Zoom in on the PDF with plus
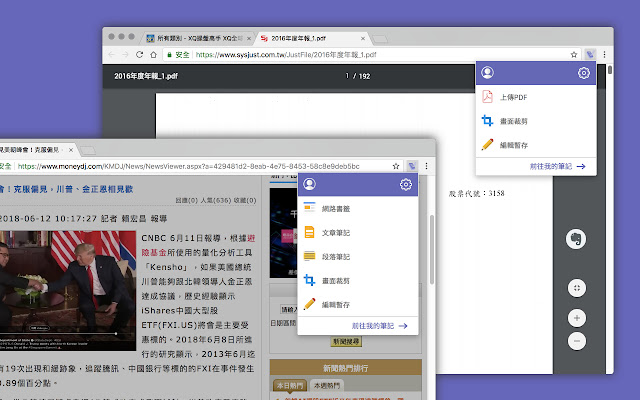Viewport: 640px width, 400px height. [x=577, y=318]
